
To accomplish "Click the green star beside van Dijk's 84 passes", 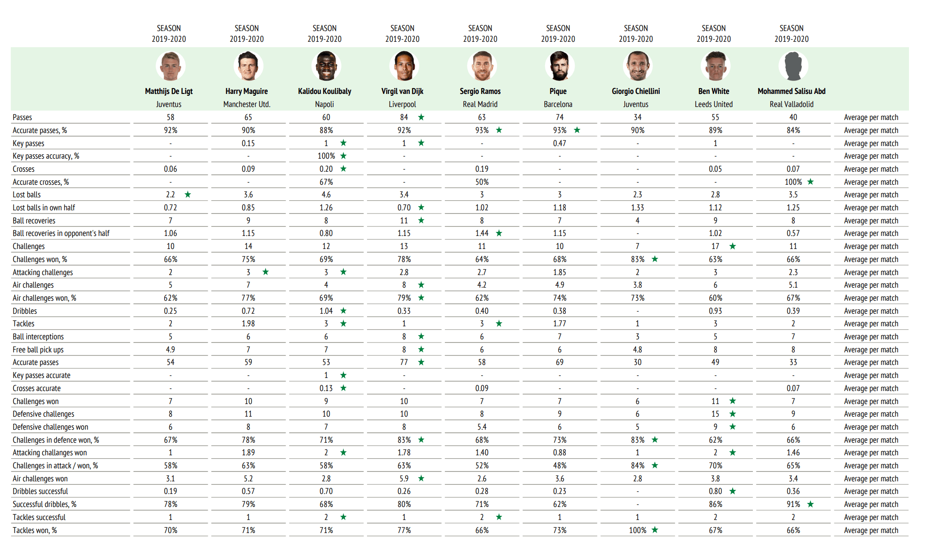I will tap(421, 117).
